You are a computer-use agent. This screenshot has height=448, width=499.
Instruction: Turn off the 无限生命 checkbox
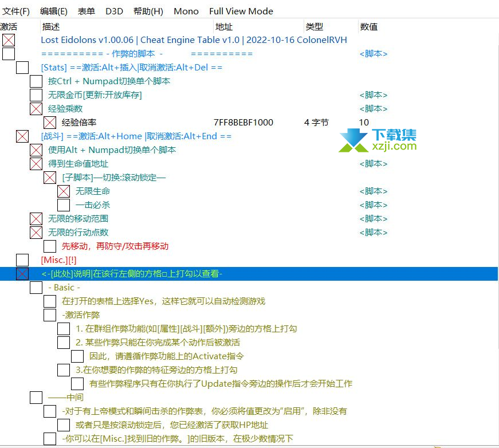point(64,191)
